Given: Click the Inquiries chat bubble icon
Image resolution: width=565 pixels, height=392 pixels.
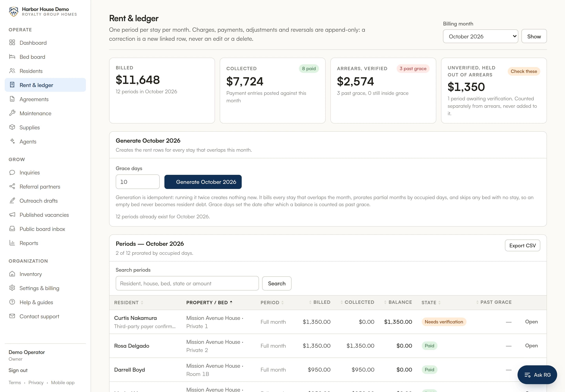Looking at the screenshot, I should click(12, 172).
